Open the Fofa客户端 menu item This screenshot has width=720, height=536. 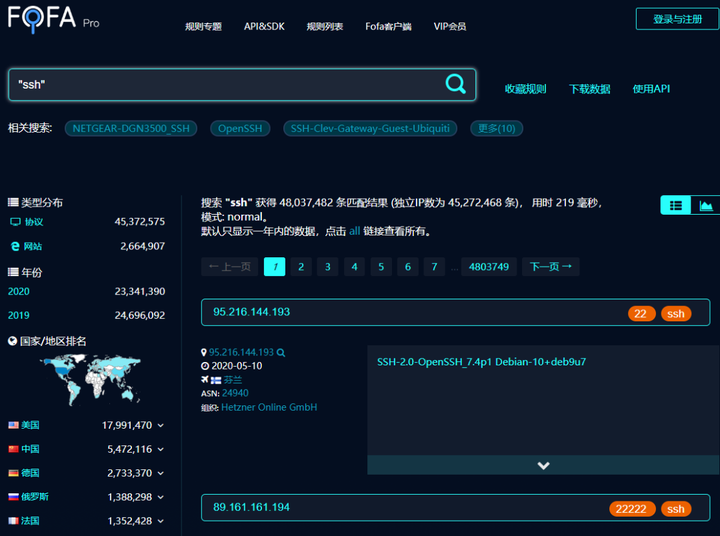[x=388, y=27]
